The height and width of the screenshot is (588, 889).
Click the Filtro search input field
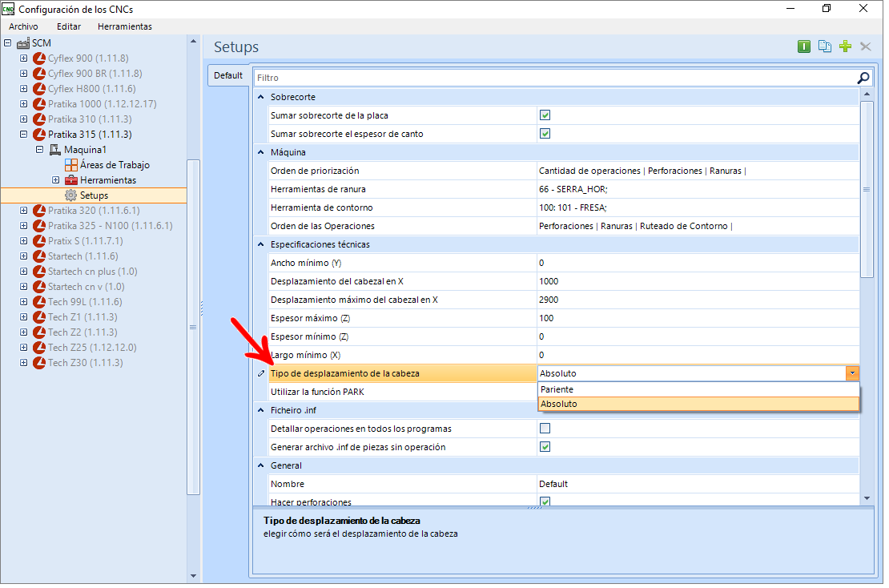pyautogui.click(x=556, y=78)
